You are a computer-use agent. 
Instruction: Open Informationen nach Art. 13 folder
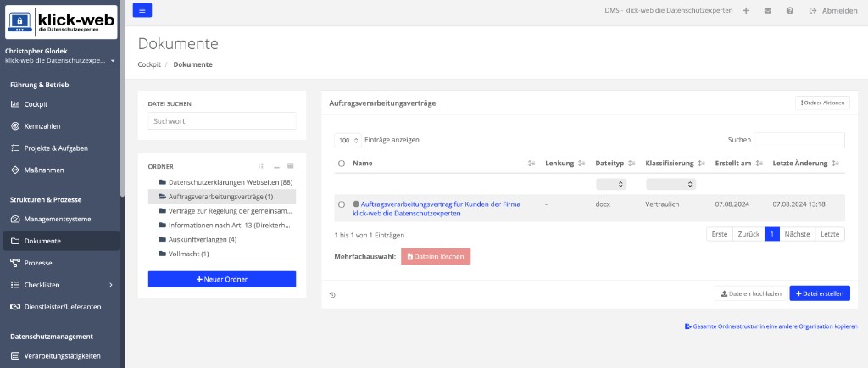[231, 226]
